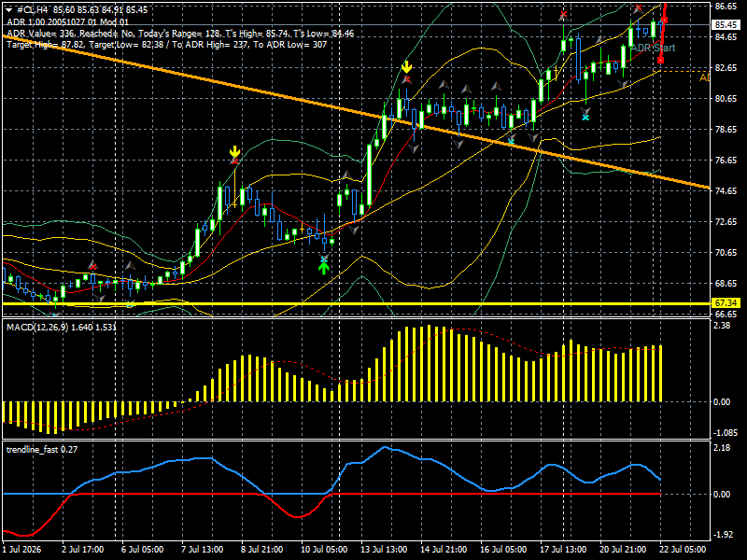Click the "Target High= 87.82" info line
Screen dimensions: 747x560
coord(167,45)
